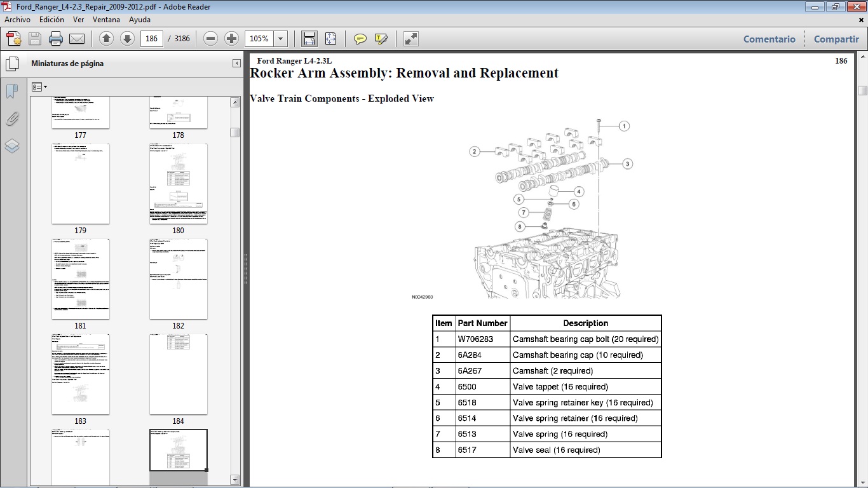Select the current page 186 thumbnail
This screenshot has height=488, width=868.
[178, 451]
